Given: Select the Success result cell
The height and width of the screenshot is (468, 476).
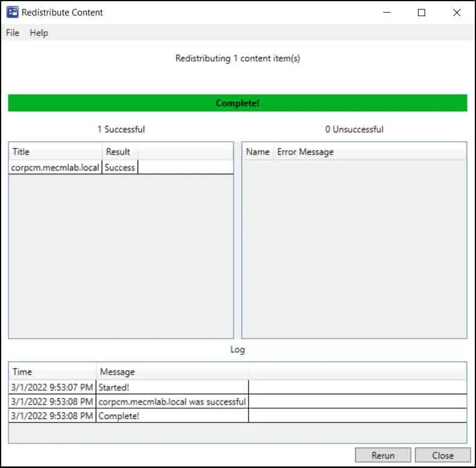Looking at the screenshot, I should point(120,167).
